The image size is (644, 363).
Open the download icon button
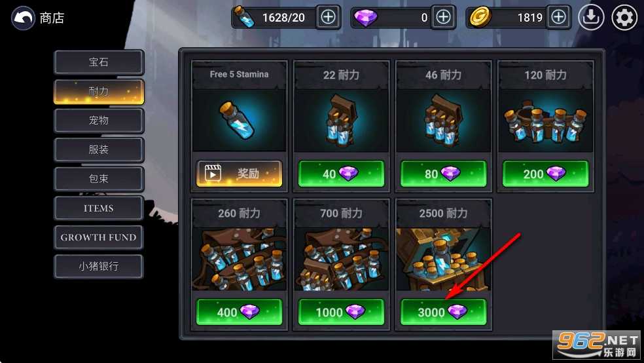[x=591, y=17]
